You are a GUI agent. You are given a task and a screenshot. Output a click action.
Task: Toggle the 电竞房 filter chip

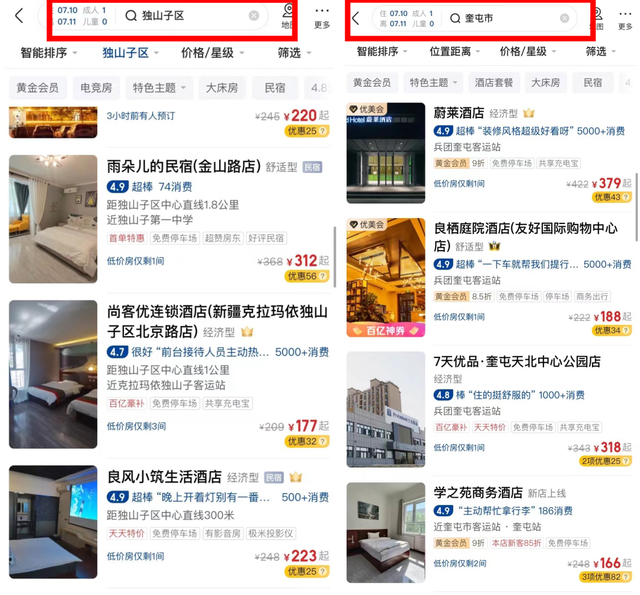[96, 88]
